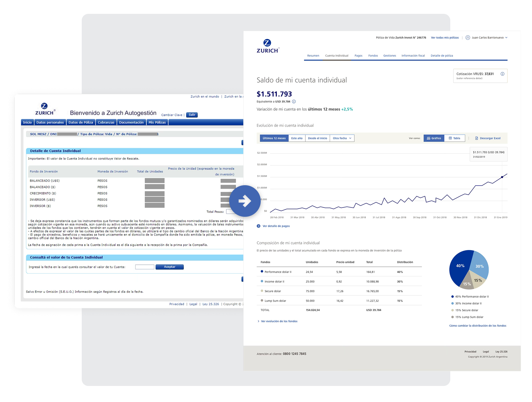Click Privacidad in the old Autogestión footer
This screenshot has width=532, height=402.
[177, 304]
